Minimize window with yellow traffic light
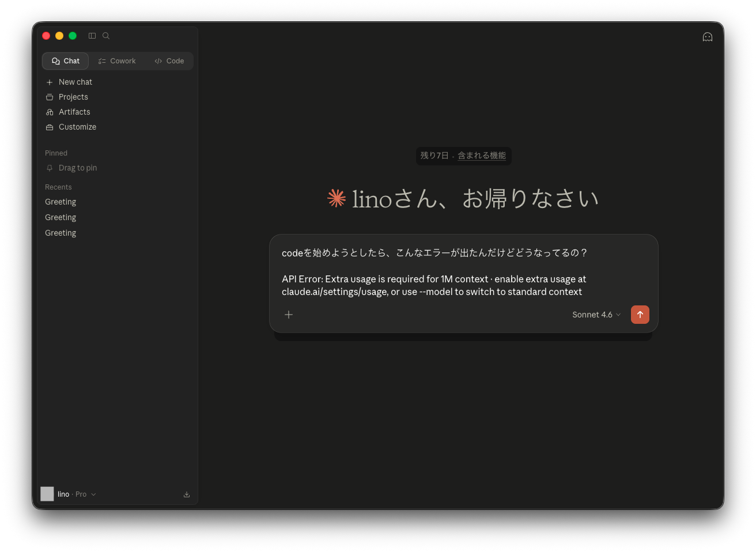This screenshot has width=756, height=552. tap(59, 36)
